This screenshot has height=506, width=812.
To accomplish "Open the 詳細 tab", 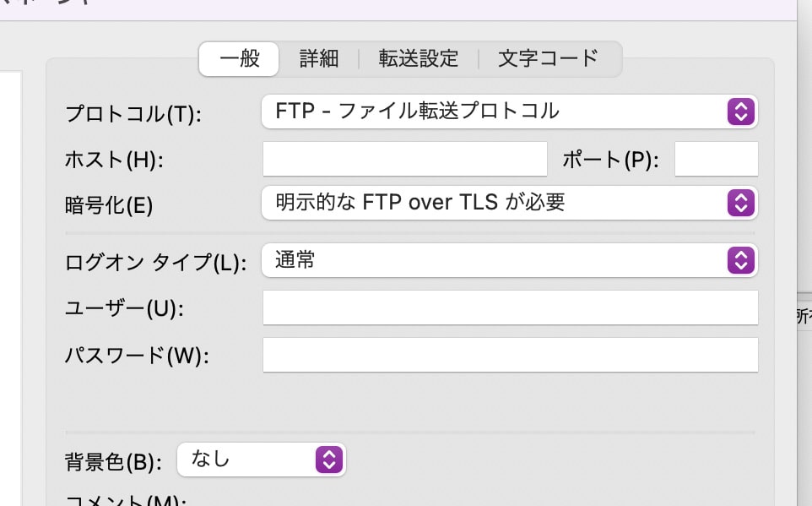I will [x=319, y=58].
